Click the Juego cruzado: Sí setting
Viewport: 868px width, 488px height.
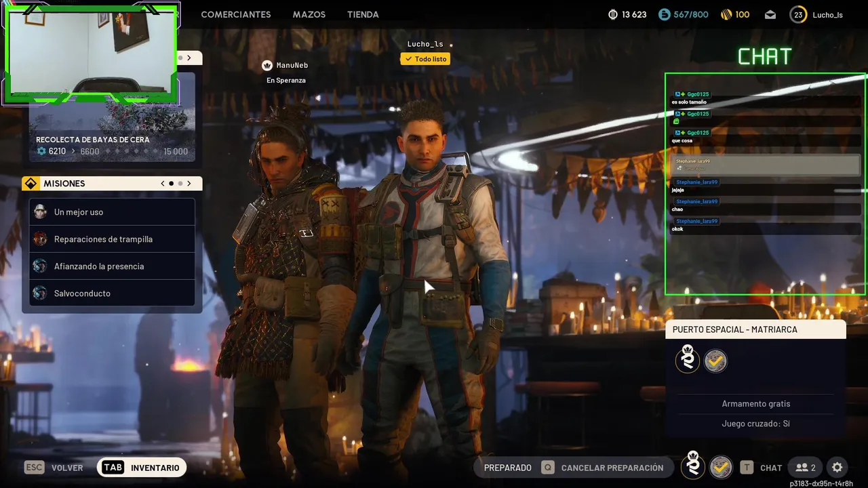click(756, 424)
